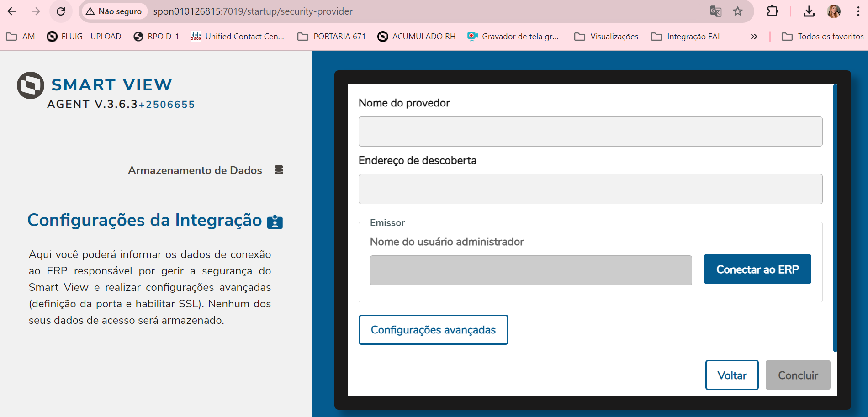Open the browser extensions puzzle icon

click(773, 11)
